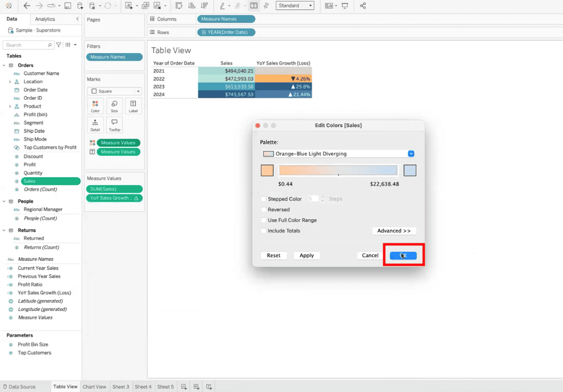This screenshot has height=392, width=563.
Task: Expand the Location hierarchy in data pane
Action: 10,82
